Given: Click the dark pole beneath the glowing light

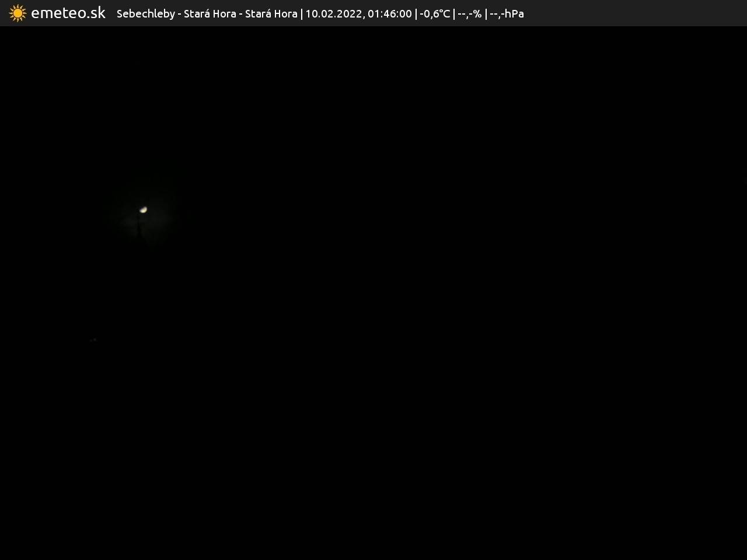Looking at the screenshot, I should pyautogui.click(x=139, y=228).
